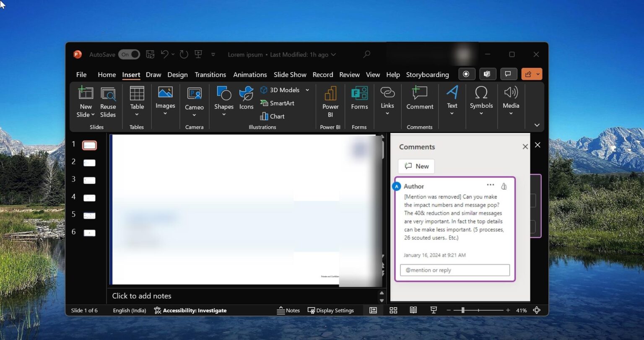
Task: Turn off AutoSave
Action: (x=129, y=55)
